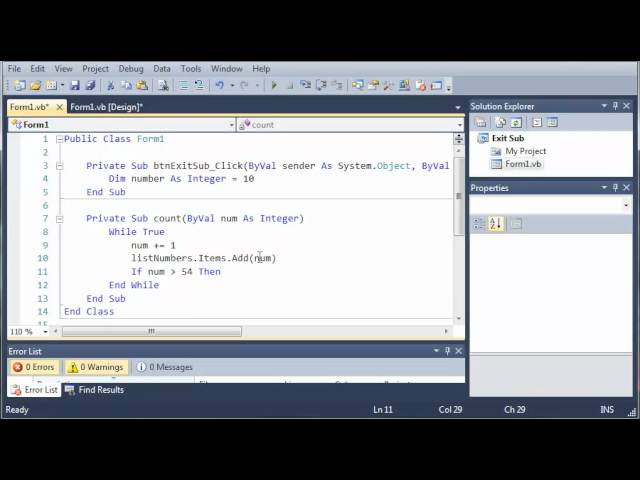Sort properties alphabetically with A-Z icon
This screenshot has height=480, width=640.
coord(495,224)
